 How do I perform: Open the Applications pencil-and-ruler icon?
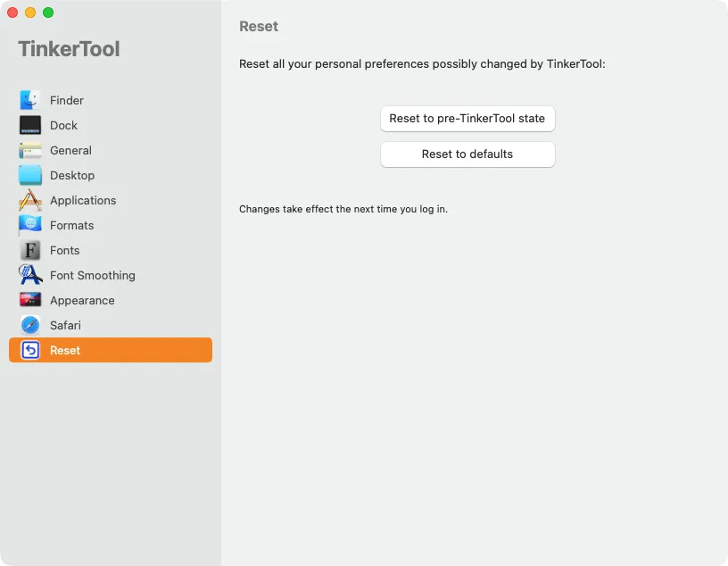click(30, 200)
